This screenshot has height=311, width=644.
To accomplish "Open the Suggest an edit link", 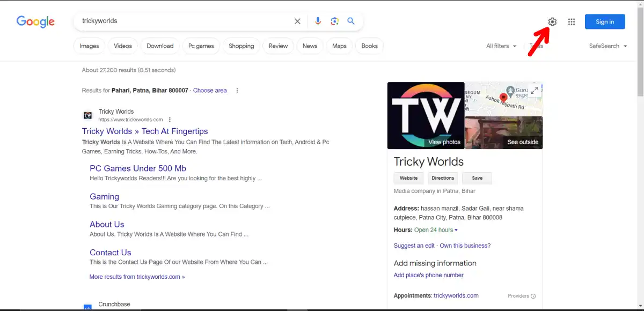I will click(x=414, y=245).
